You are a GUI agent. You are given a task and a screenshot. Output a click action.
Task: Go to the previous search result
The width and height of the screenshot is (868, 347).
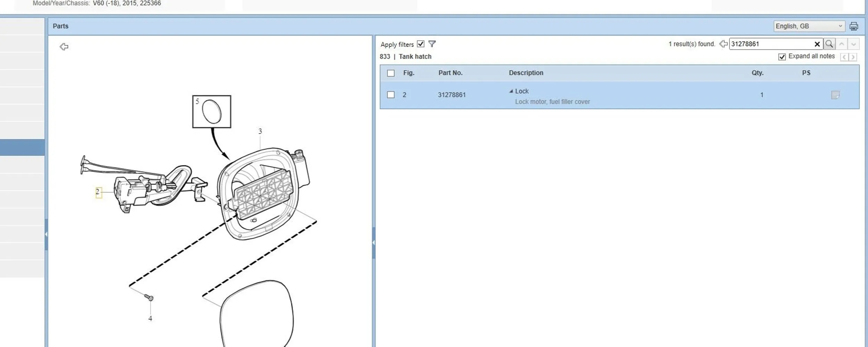842,44
